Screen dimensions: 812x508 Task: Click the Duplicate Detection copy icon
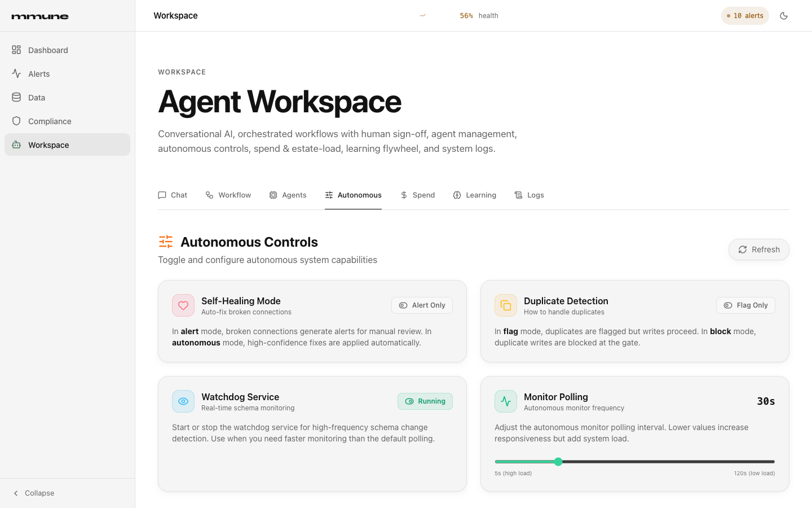pos(506,305)
